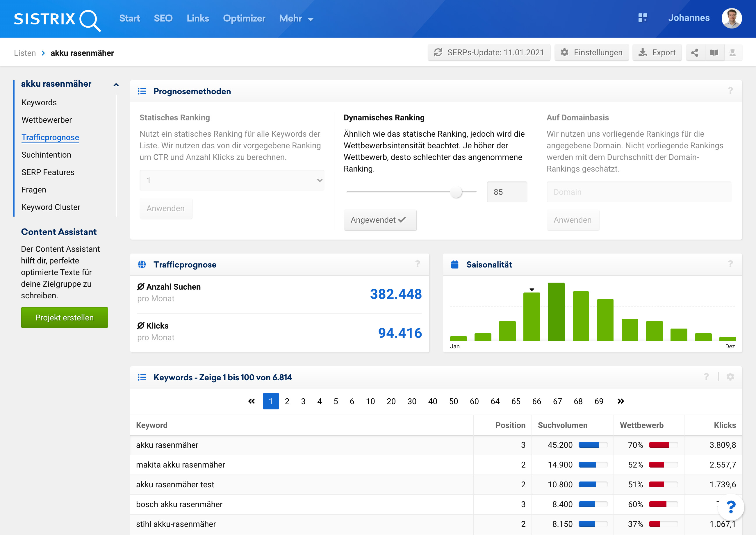
Task: Click the Export button
Action: pyautogui.click(x=657, y=53)
